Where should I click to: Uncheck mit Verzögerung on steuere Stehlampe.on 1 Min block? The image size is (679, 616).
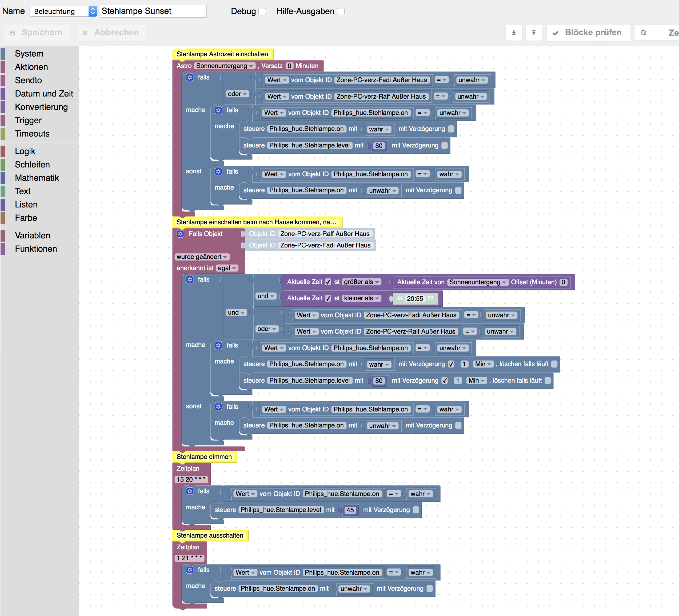(451, 364)
